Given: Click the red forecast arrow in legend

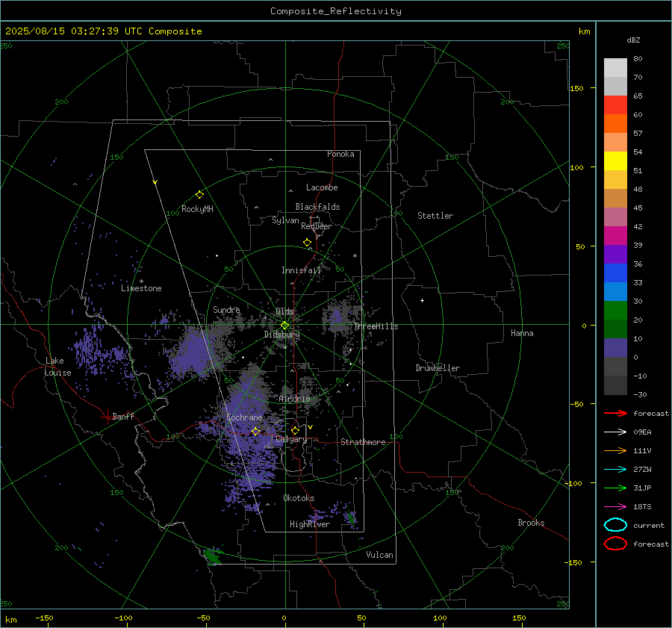Looking at the screenshot, I should point(615,413).
